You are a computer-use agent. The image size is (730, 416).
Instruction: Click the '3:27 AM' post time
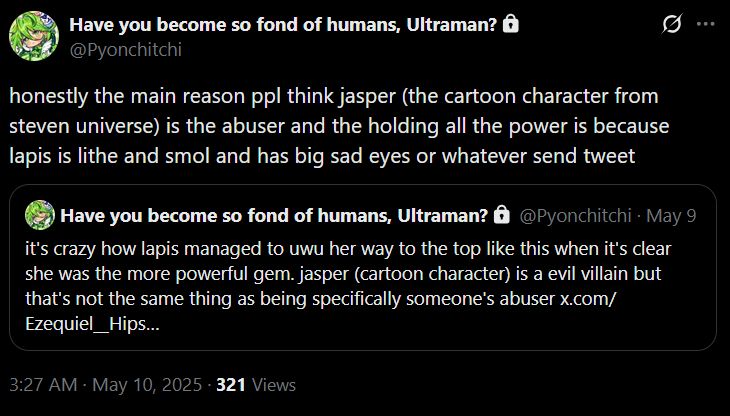point(40,384)
